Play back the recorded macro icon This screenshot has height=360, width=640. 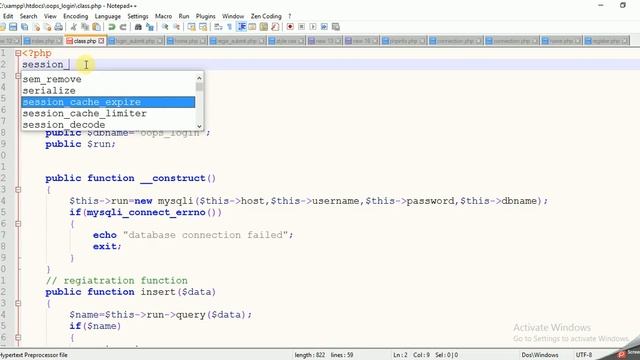pyautogui.click(x=313, y=27)
